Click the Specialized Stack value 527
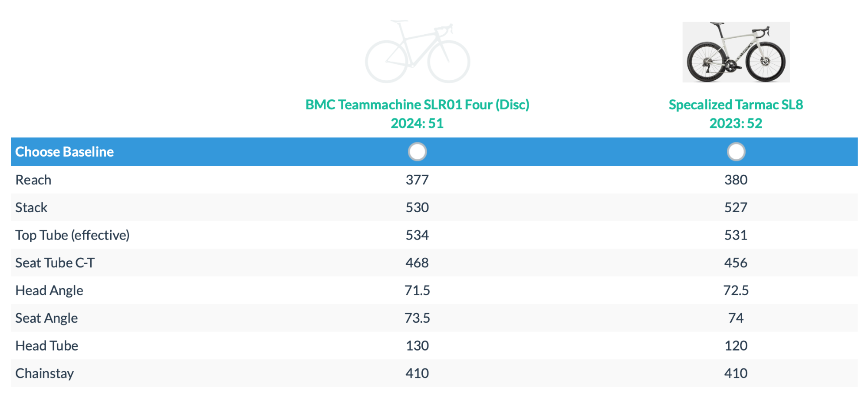Viewport: 868px width, 394px height. (736, 208)
